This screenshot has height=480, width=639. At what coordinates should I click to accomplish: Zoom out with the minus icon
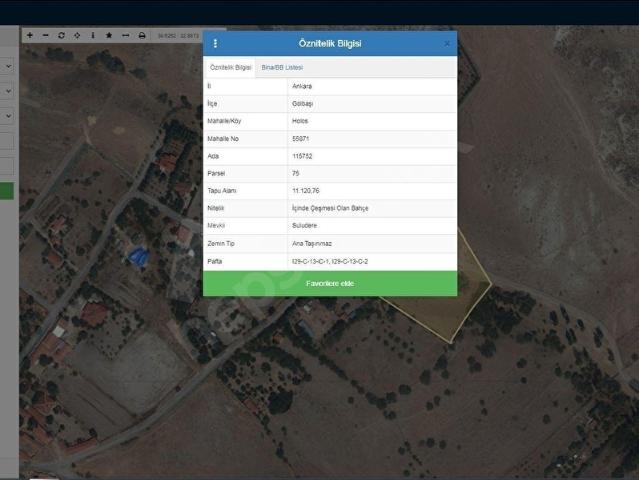[46, 35]
